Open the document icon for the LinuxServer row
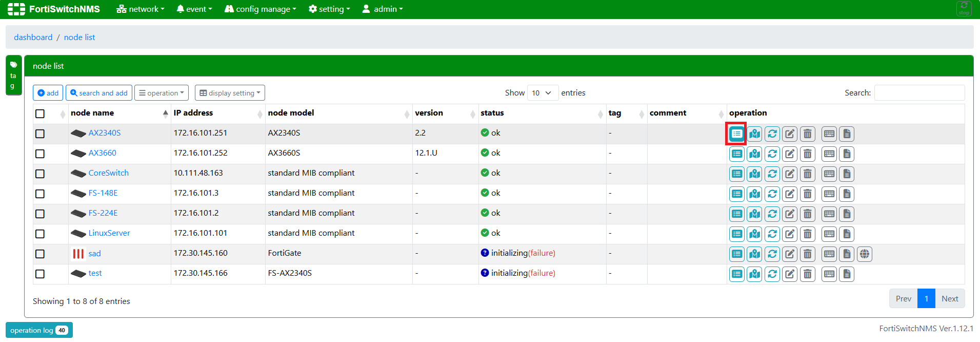 tap(847, 234)
